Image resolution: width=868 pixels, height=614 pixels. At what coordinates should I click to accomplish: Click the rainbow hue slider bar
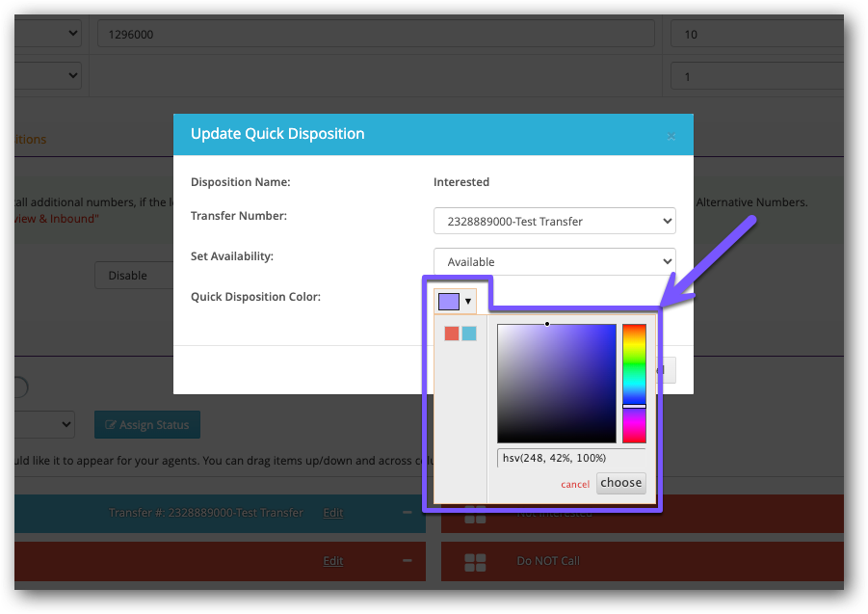pyautogui.click(x=634, y=383)
